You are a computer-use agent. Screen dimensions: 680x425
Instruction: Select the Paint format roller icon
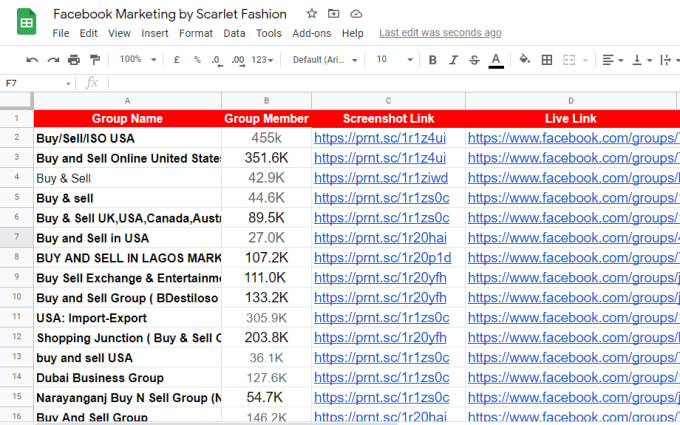[x=95, y=60]
